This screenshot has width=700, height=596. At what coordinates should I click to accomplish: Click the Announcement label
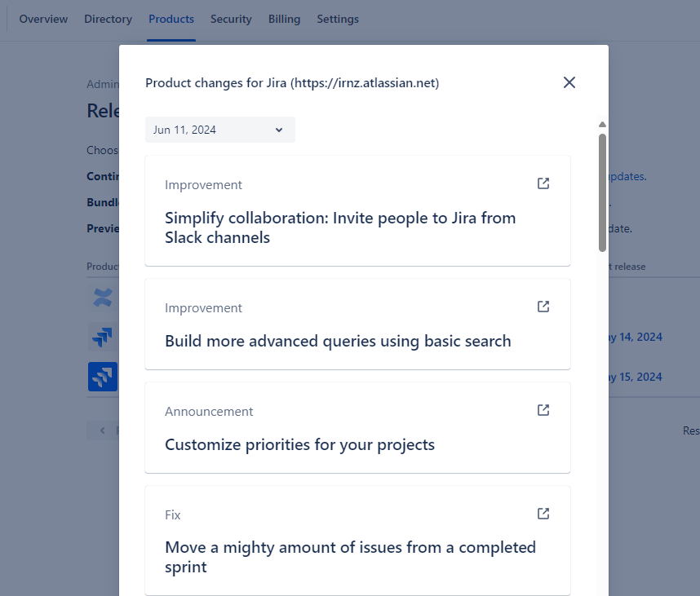click(209, 411)
